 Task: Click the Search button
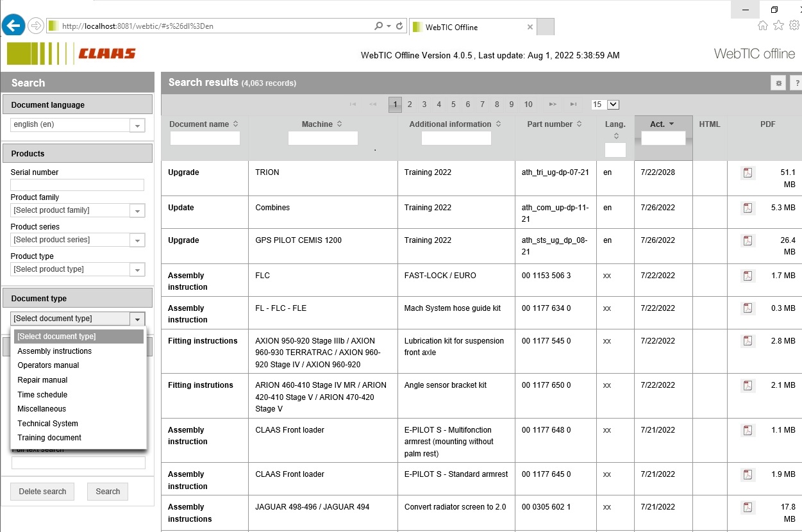108,492
